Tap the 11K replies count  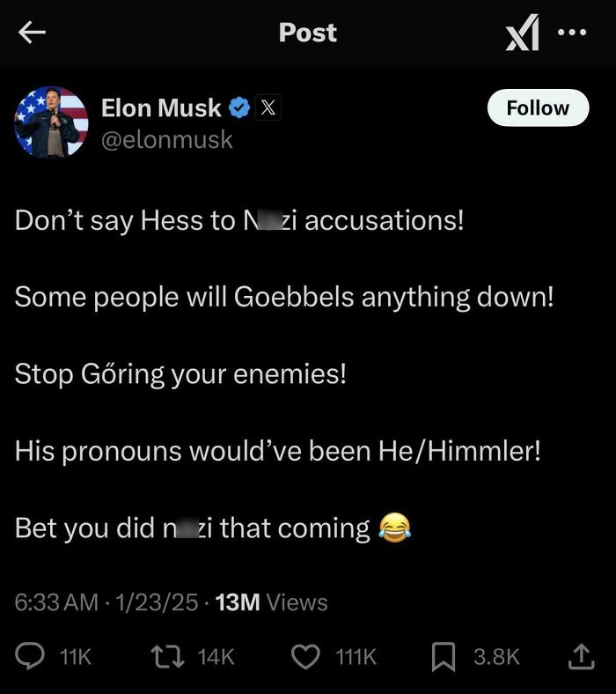coord(75,657)
